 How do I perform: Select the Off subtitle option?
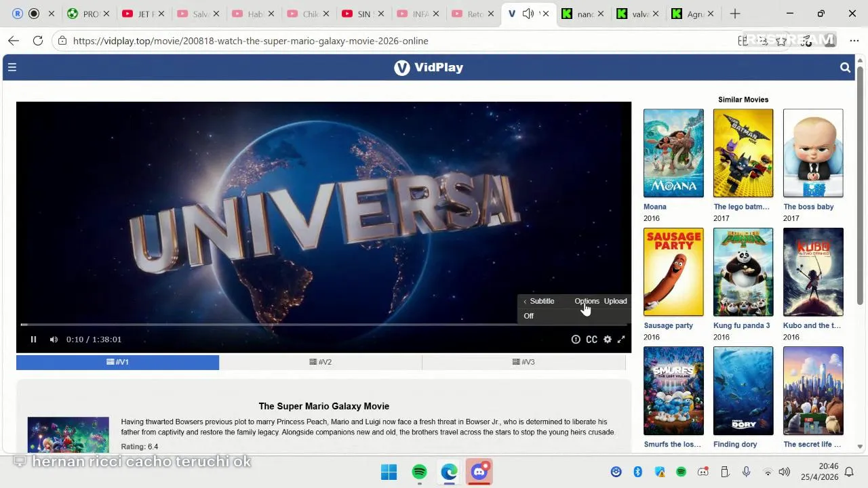(528, 316)
